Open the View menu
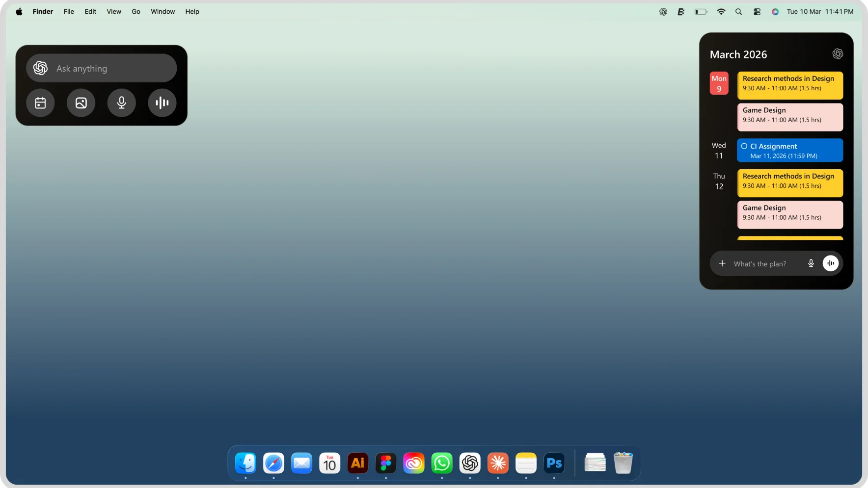Screen dimensions: 868x488 (114, 11)
